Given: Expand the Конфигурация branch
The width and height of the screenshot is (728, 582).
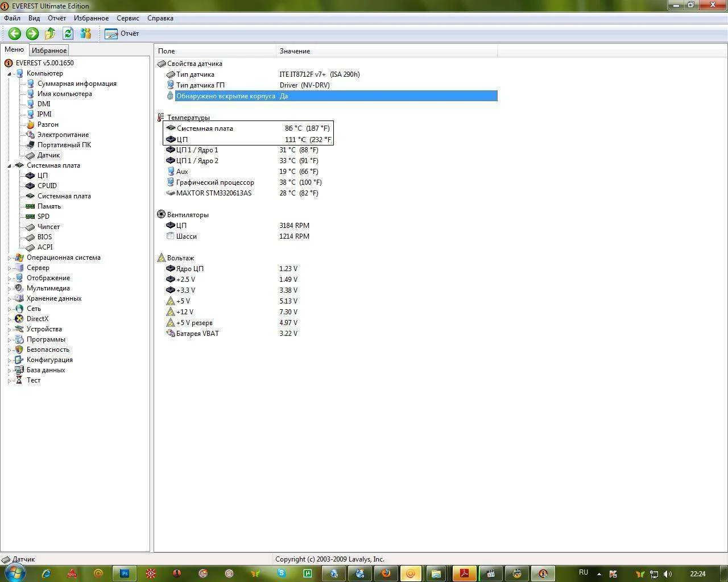Looking at the screenshot, I should (10, 360).
